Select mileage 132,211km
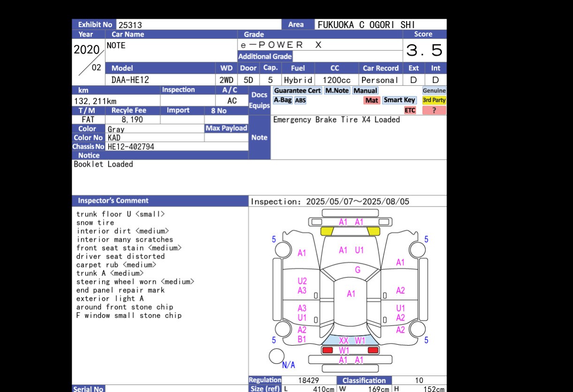The height and width of the screenshot is (392, 573). (x=96, y=101)
